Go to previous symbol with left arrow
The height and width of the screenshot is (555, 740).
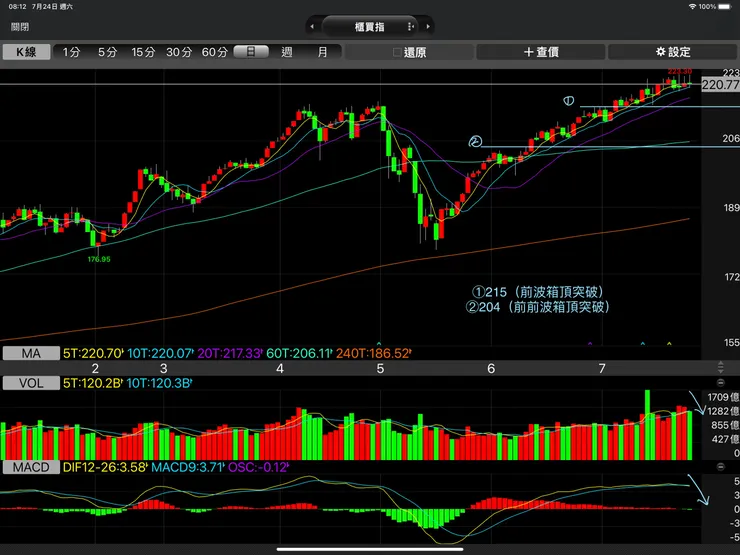point(312,27)
